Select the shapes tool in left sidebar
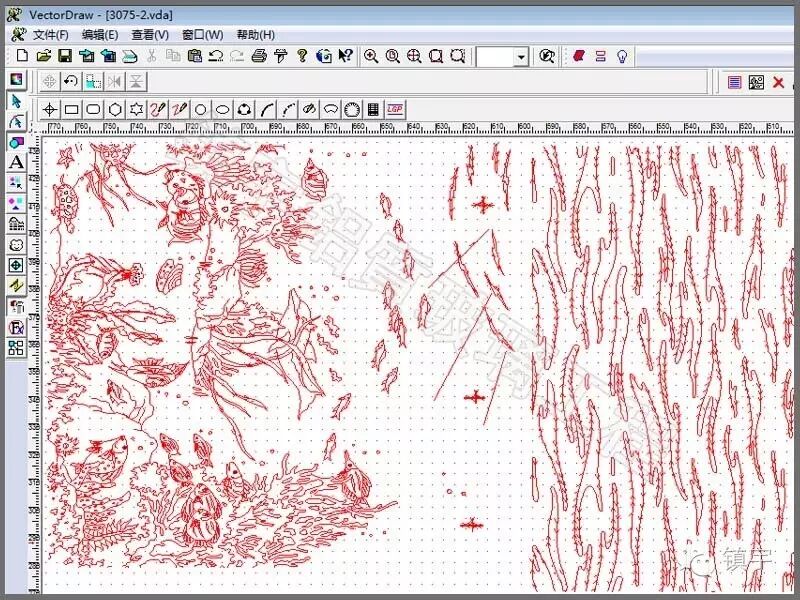 tap(16, 142)
